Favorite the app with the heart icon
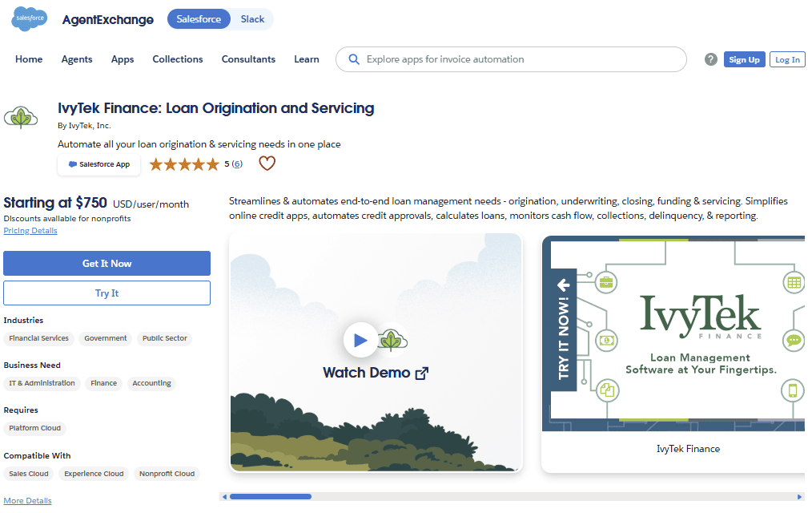 267,164
